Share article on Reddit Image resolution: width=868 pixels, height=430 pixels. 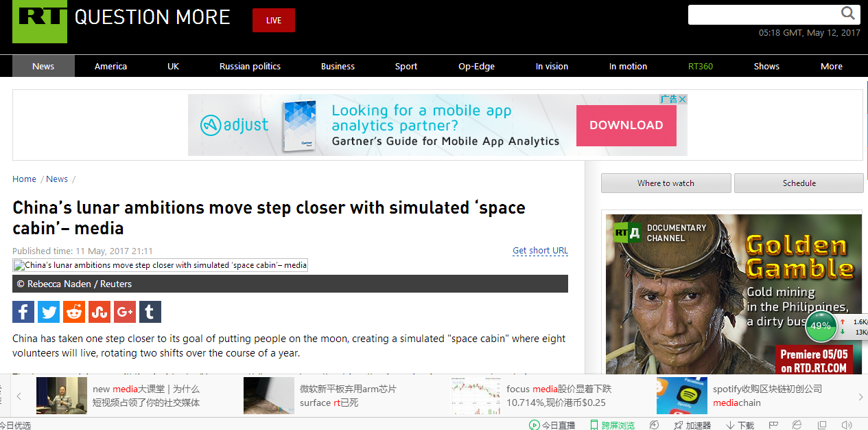point(74,312)
